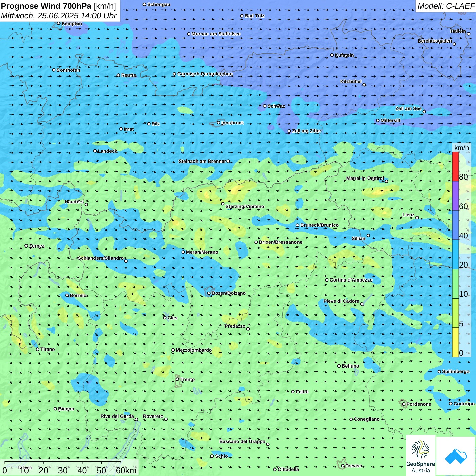This screenshot has height=476, width=476.
Task: Click the Hallein city marker
Action: (469, 34)
